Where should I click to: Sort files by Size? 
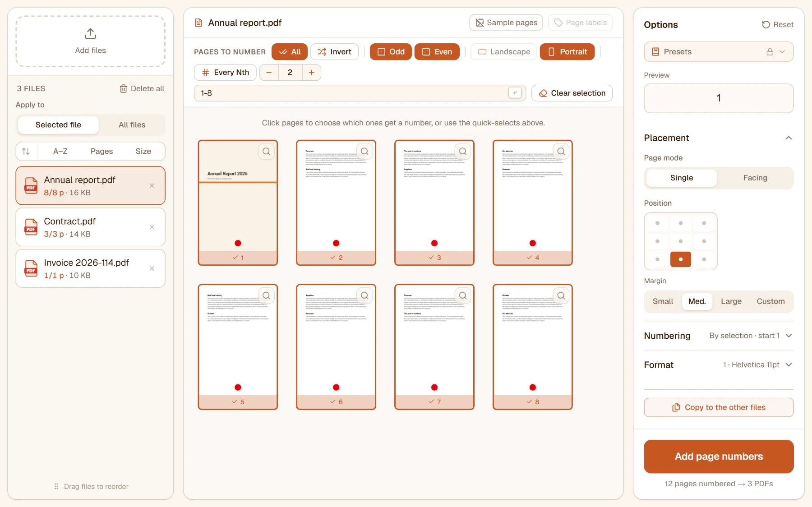click(x=143, y=152)
